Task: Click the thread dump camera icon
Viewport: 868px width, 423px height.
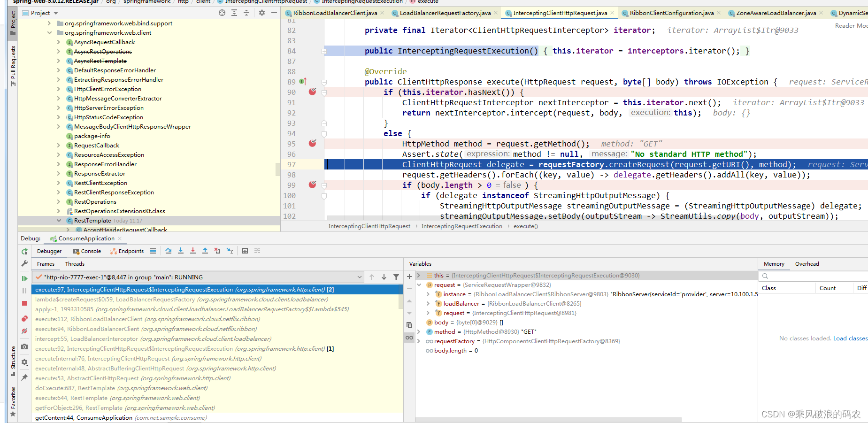Action: tap(24, 346)
